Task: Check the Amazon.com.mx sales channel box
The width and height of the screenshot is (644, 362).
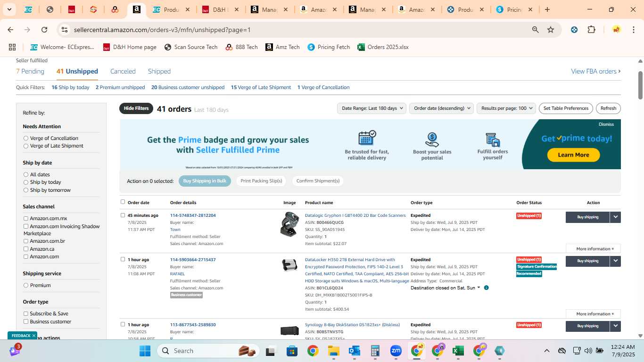Action: click(26, 218)
